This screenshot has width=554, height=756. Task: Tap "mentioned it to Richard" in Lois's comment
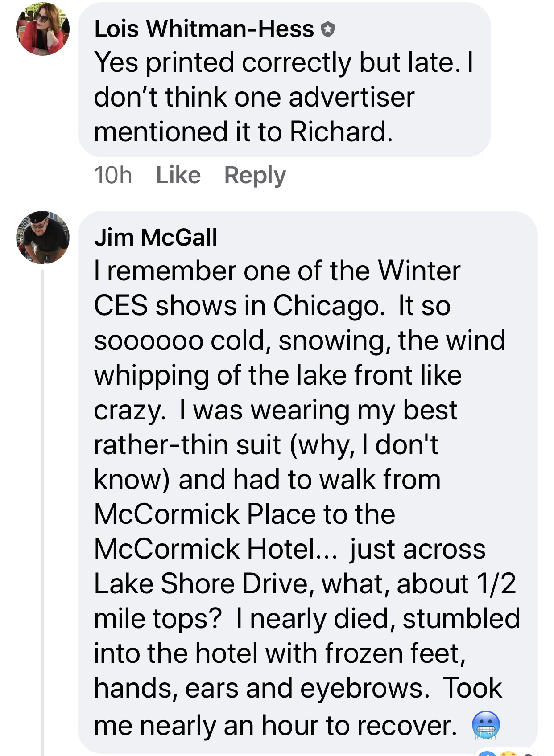tap(243, 132)
